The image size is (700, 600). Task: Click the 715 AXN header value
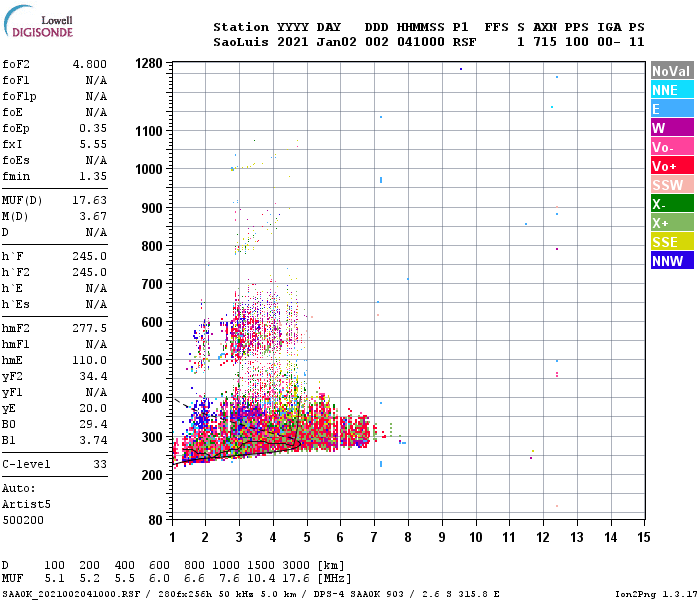click(545, 42)
